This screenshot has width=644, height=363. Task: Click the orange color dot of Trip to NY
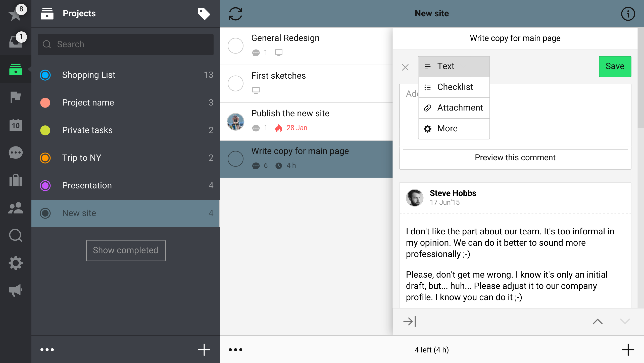(45, 158)
